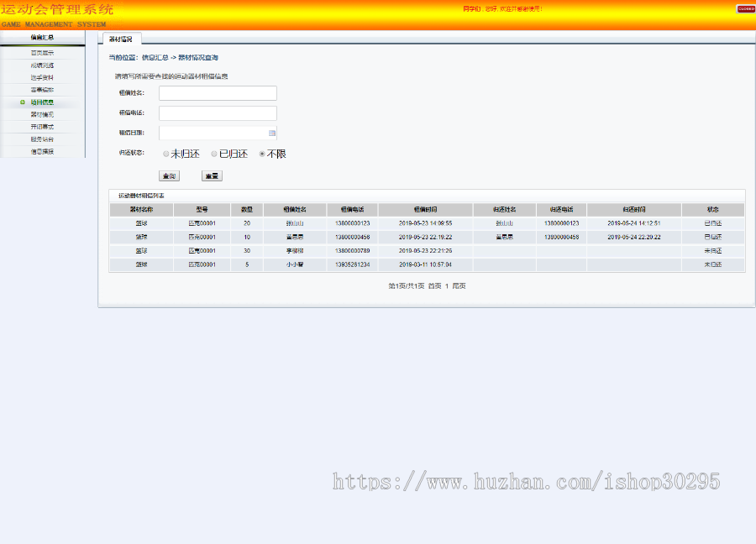This screenshot has width=756, height=544.
Task: Jump to 尾页 in pagination
Action: (x=459, y=285)
